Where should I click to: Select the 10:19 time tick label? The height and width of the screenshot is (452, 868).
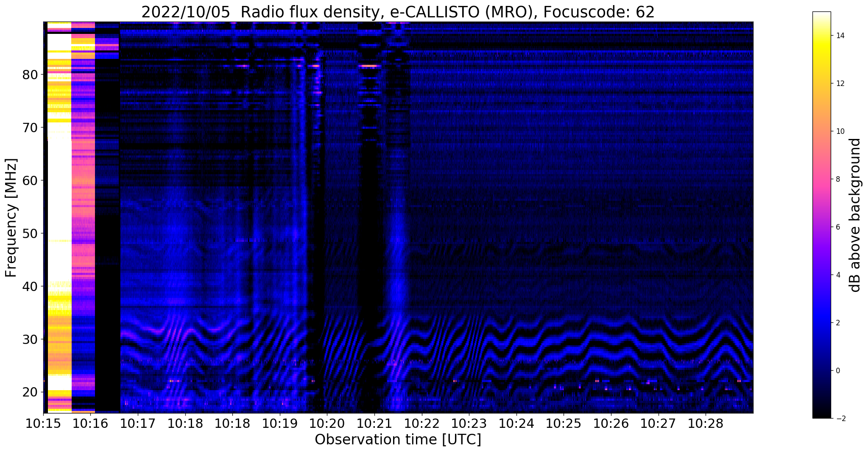[280, 424]
